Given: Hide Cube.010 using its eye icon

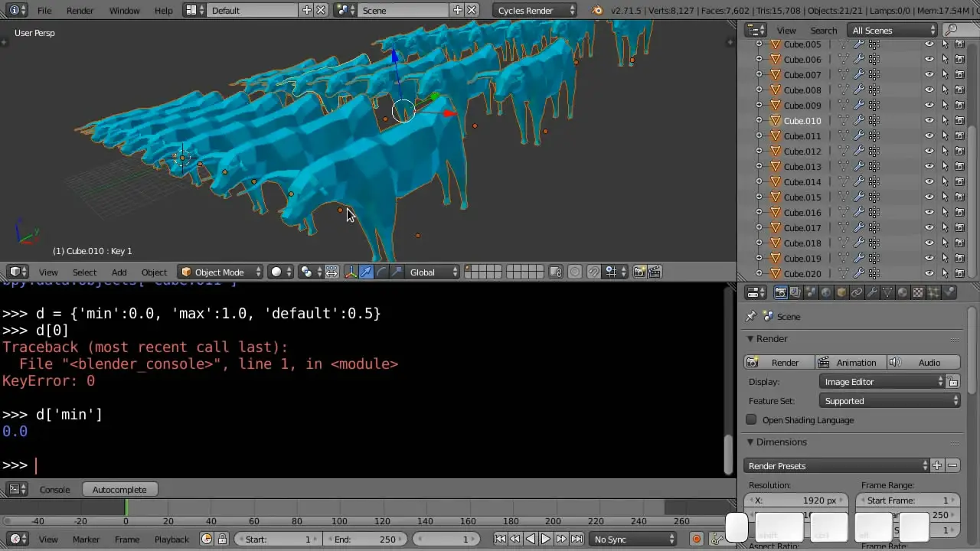Looking at the screenshot, I should pos(929,121).
